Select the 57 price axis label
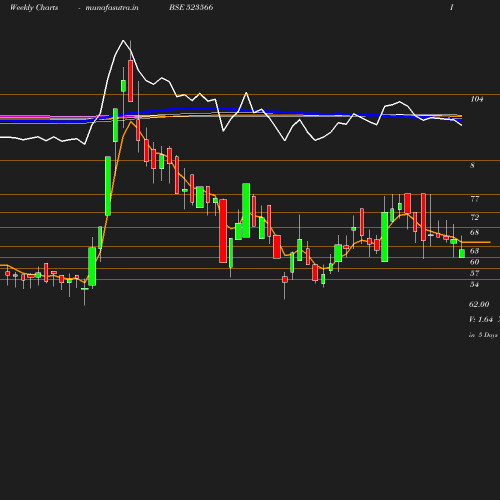 475,273
